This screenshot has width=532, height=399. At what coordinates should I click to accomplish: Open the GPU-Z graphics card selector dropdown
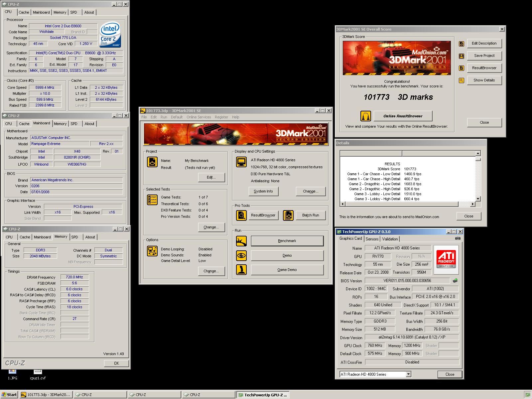click(409, 374)
